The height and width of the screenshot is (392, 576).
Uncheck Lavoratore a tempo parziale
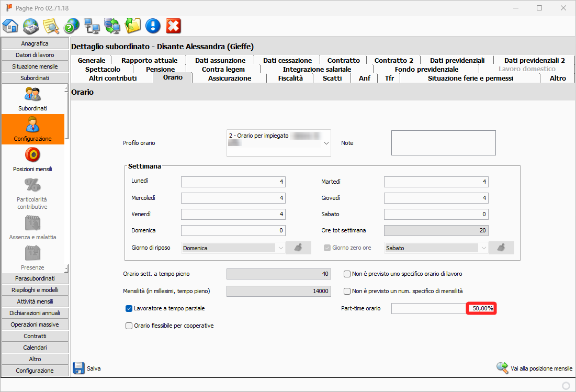[129, 309]
